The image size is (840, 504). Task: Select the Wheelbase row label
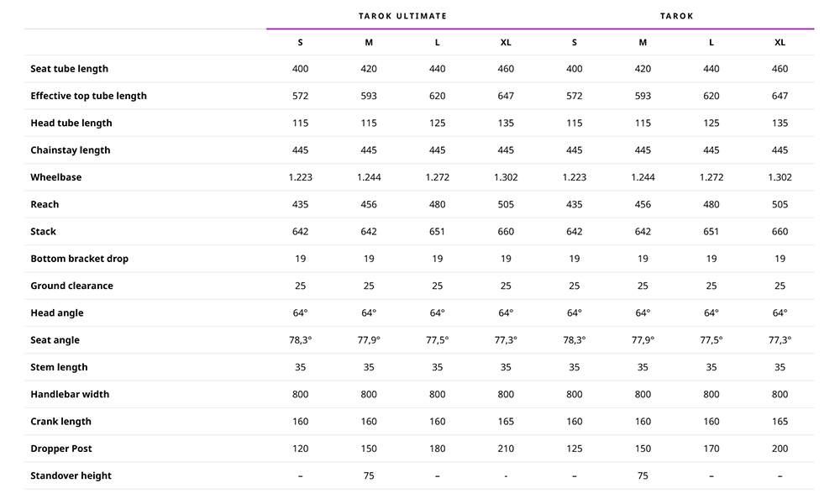tap(55, 177)
